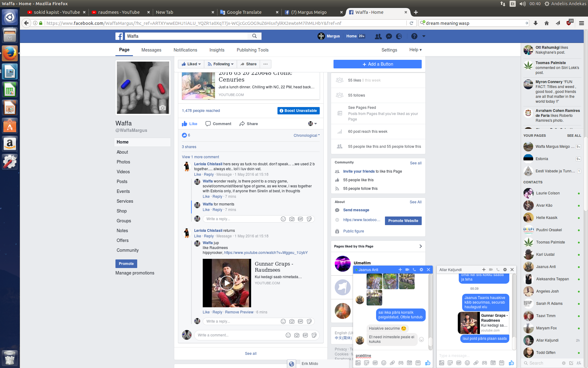This screenshot has width=588, height=368.
Task: Click the Promote Website button
Action: [403, 221]
